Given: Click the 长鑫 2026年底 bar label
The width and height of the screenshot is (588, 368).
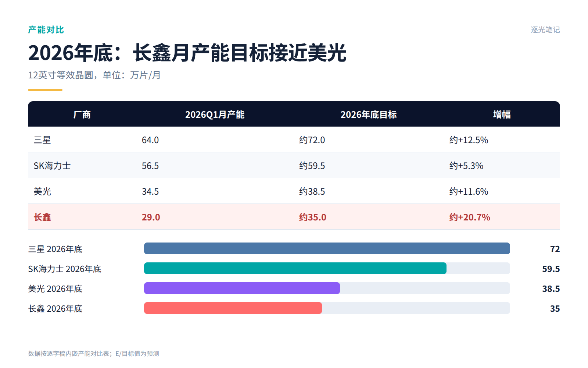Looking at the screenshot, I should coord(55,309).
